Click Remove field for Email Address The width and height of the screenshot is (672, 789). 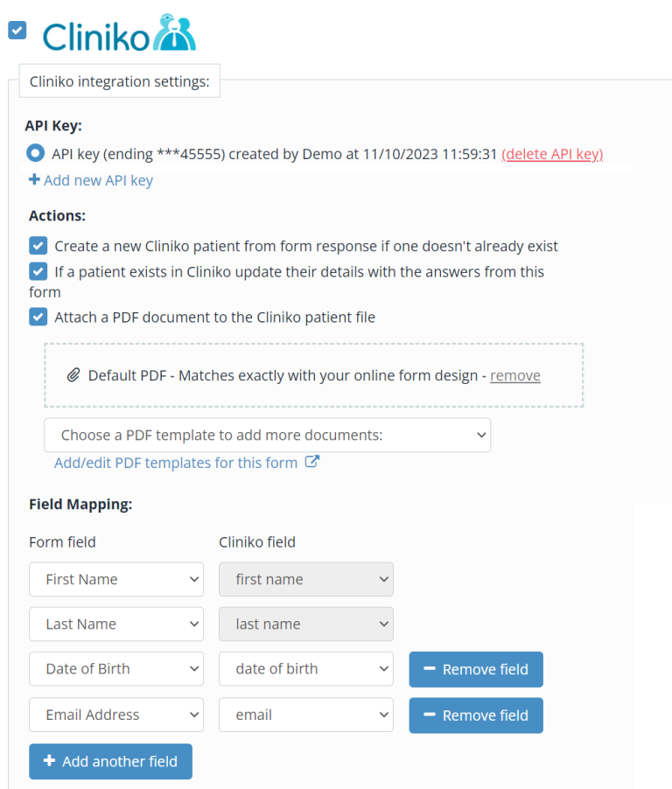coord(475,715)
